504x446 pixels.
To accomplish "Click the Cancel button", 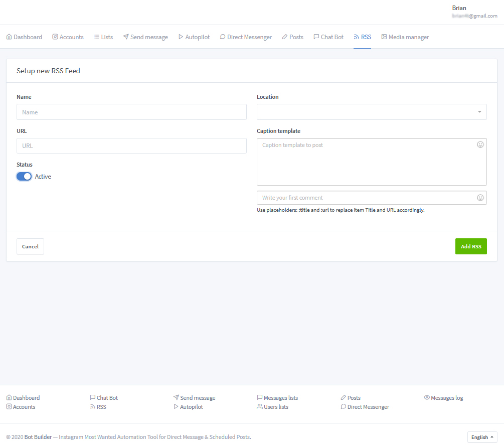I will coord(30,246).
